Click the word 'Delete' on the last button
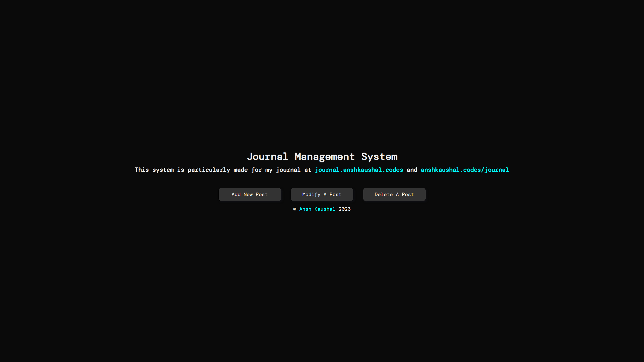 pyautogui.click(x=383, y=194)
